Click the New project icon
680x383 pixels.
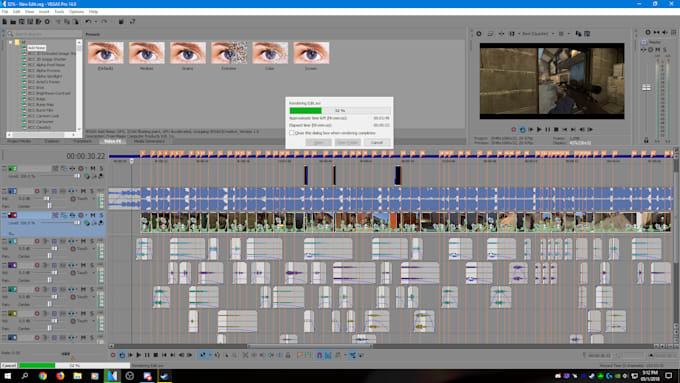[x=5, y=21]
